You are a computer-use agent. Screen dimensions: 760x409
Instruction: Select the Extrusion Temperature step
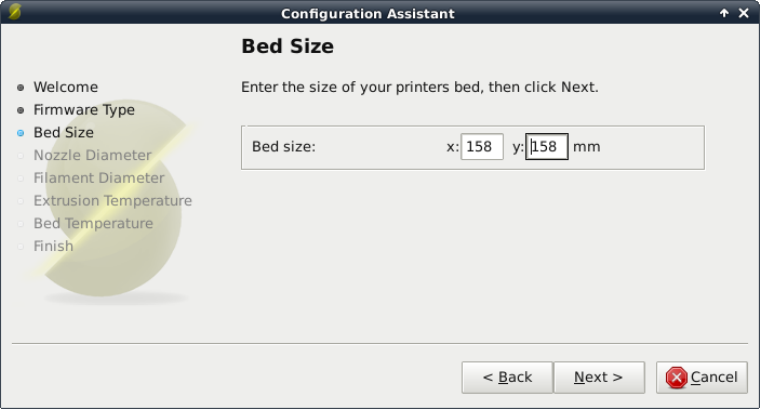pyautogui.click(x=112, y=200)
